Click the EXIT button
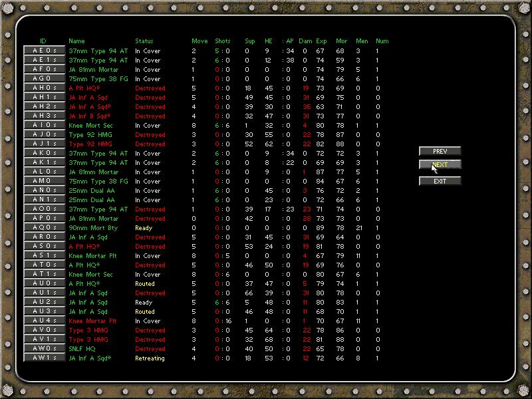This screenshot has width=532, height=399. tap(440, 181)
